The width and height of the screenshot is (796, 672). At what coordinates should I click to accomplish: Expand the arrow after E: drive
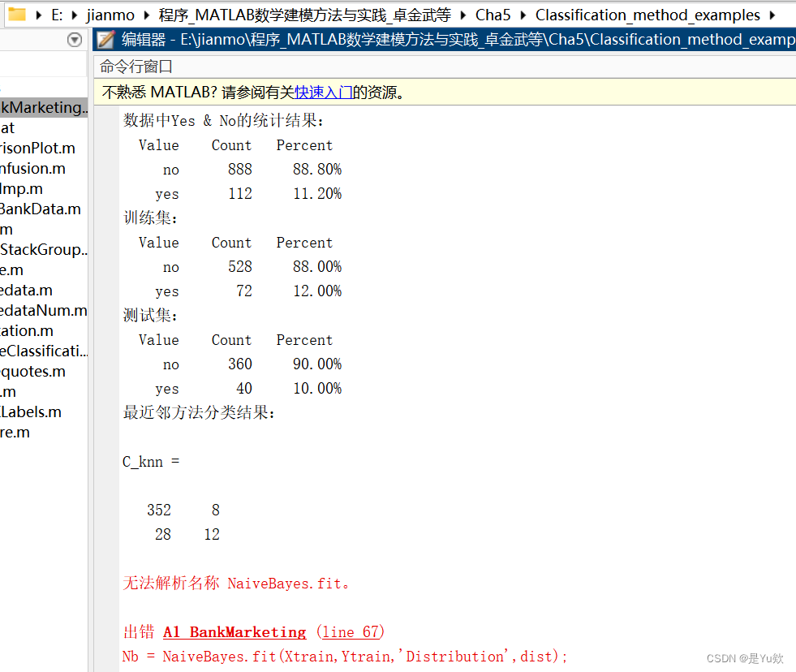click(x=75, y=15)
